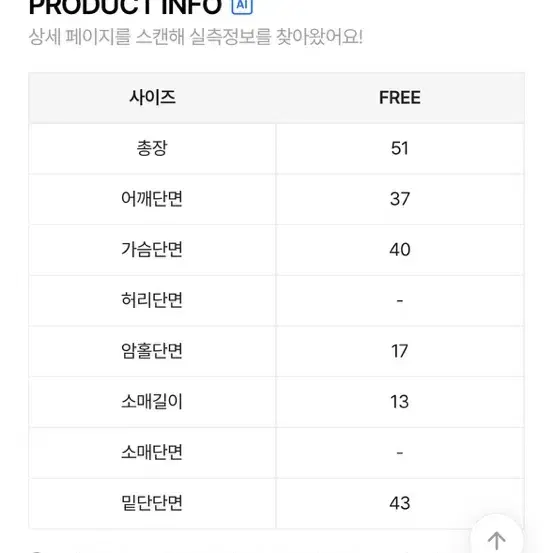Click the 어깨단면 value 37
Image resolution: width=553 pixels, height=553 pixels.
[x=400, y=199]
